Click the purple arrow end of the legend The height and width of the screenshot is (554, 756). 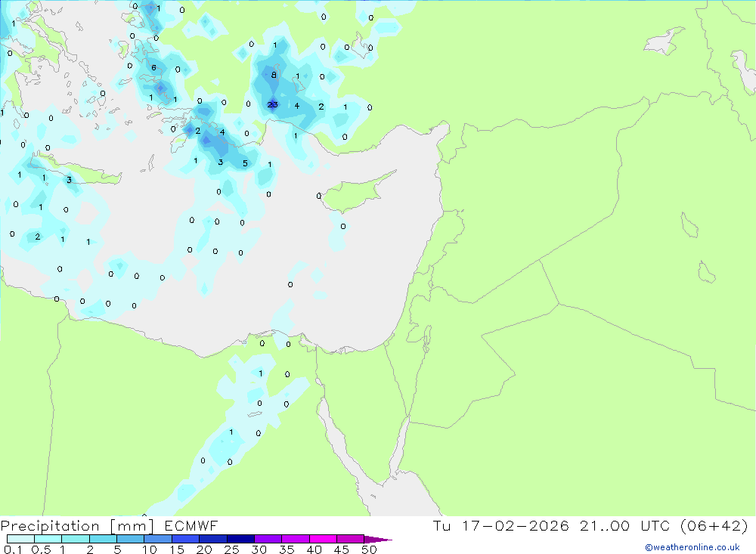pyautogui.click(x=377, y=539)
